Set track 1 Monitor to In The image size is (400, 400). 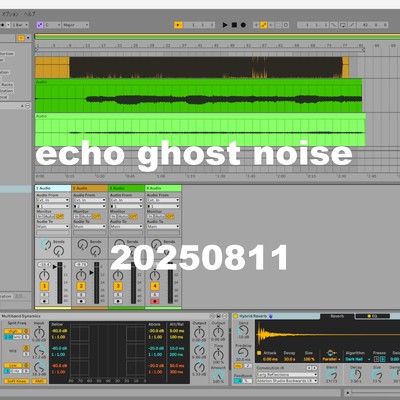point(40,216)
